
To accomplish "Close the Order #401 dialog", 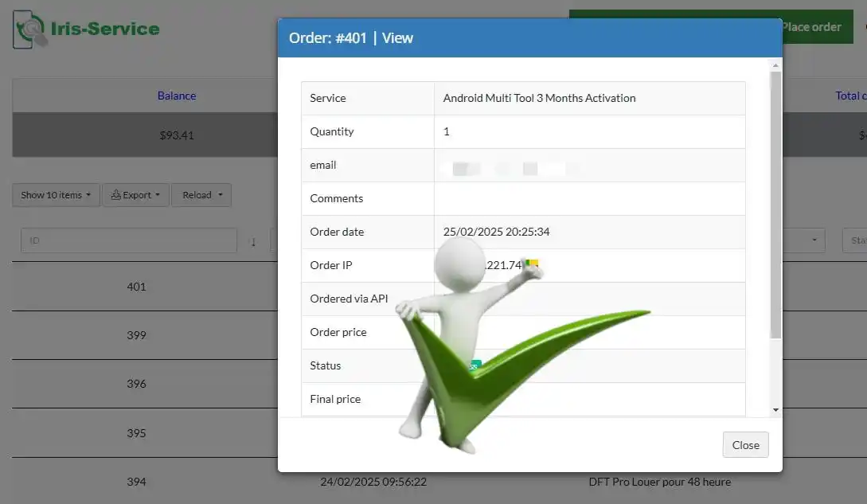I will tap(745, 445).
